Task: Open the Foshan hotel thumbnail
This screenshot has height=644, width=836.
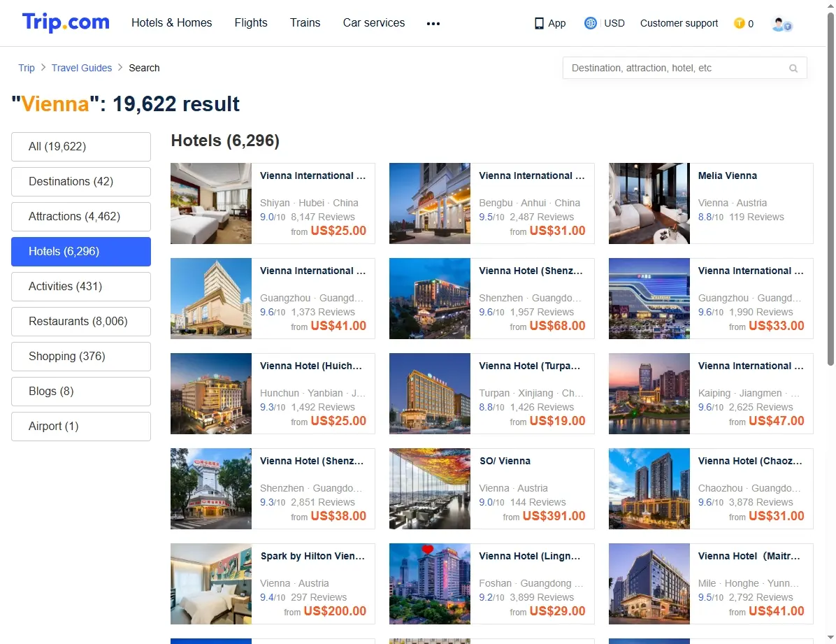Action: (x=430, y=584)
